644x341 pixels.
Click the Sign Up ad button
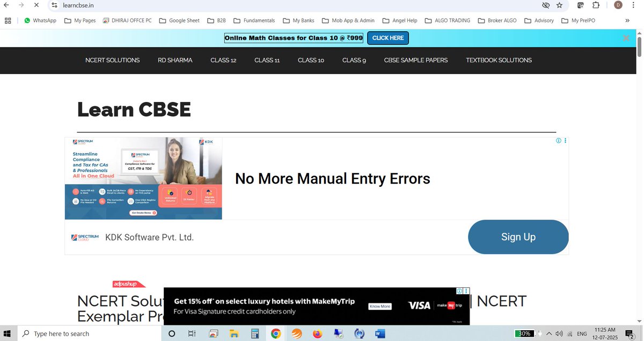click(518, 237)
